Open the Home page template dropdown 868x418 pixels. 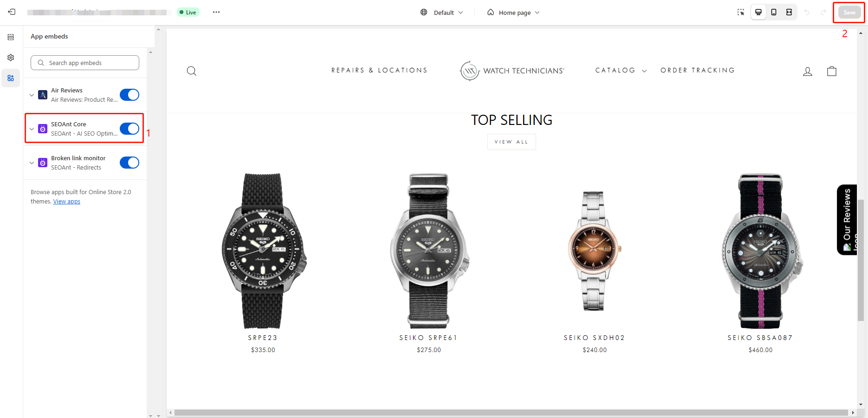[x=514, y=13]
